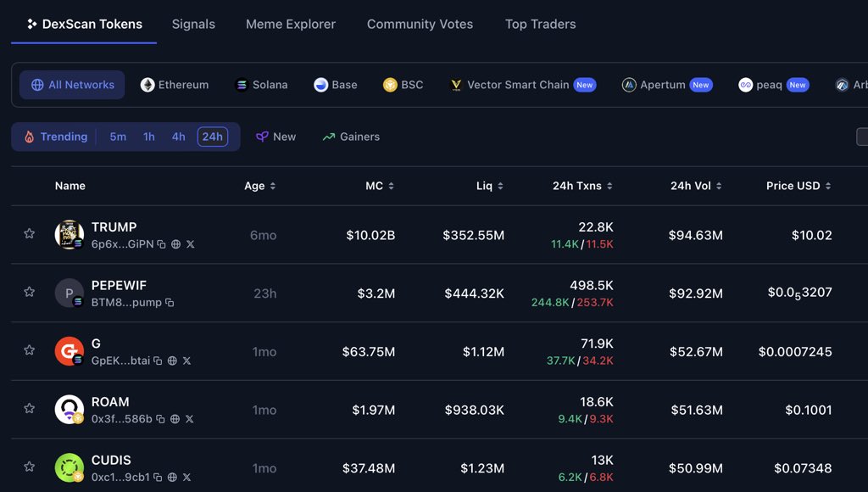The image size is (868, 492).
Task: Click the Base network icon
Action: pyautogui.click(x=321, y=85)
